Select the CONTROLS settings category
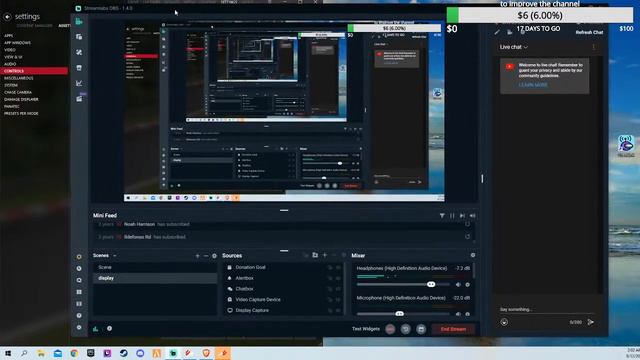640x360 pixels. point(34,71)
